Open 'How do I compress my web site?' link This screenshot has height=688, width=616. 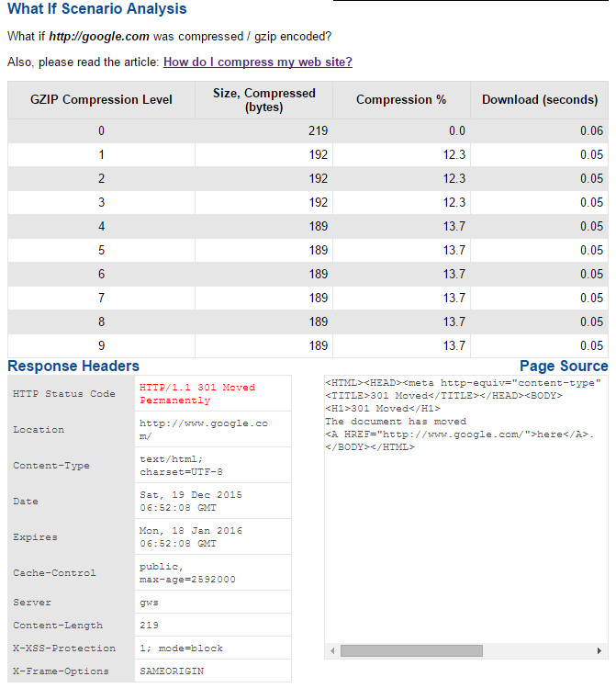(x=258, y=62)
